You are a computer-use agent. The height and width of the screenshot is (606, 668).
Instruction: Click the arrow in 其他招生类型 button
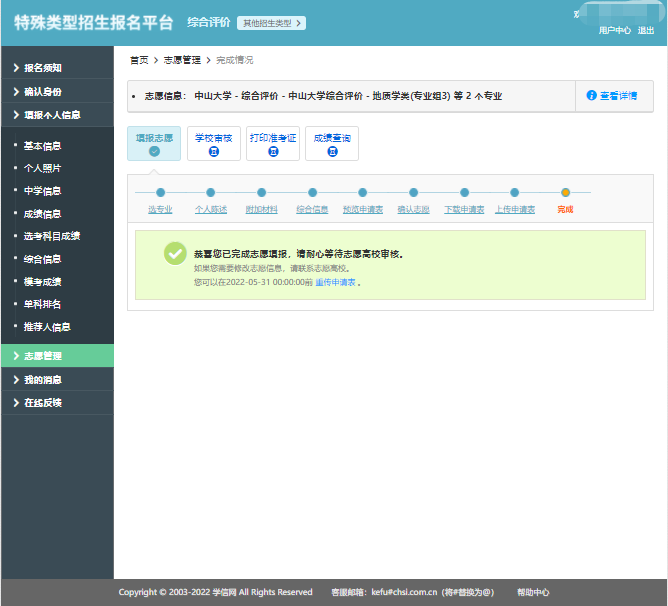(x=298, y=23)
